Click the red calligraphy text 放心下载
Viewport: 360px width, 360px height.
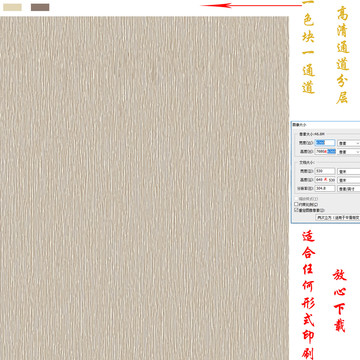(x=340, y=301)
